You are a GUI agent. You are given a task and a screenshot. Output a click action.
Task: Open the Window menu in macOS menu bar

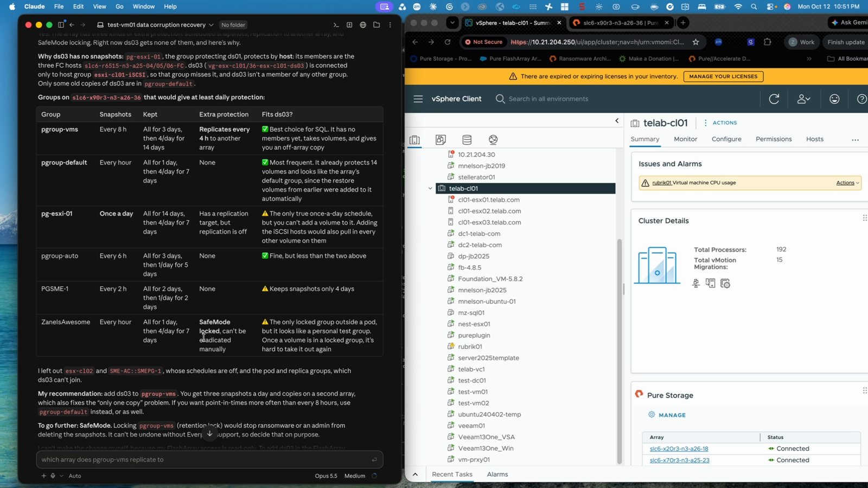[x=144, y=7]
